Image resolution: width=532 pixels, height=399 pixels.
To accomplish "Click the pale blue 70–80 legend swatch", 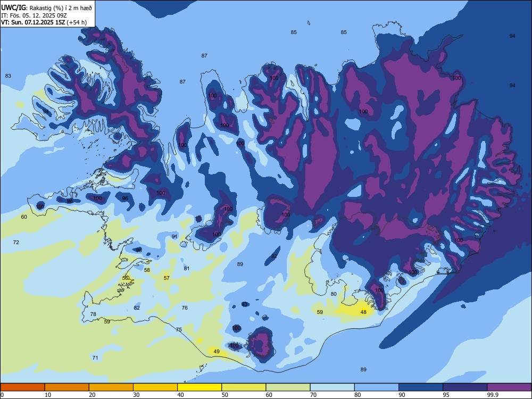I will click(332, 387).
